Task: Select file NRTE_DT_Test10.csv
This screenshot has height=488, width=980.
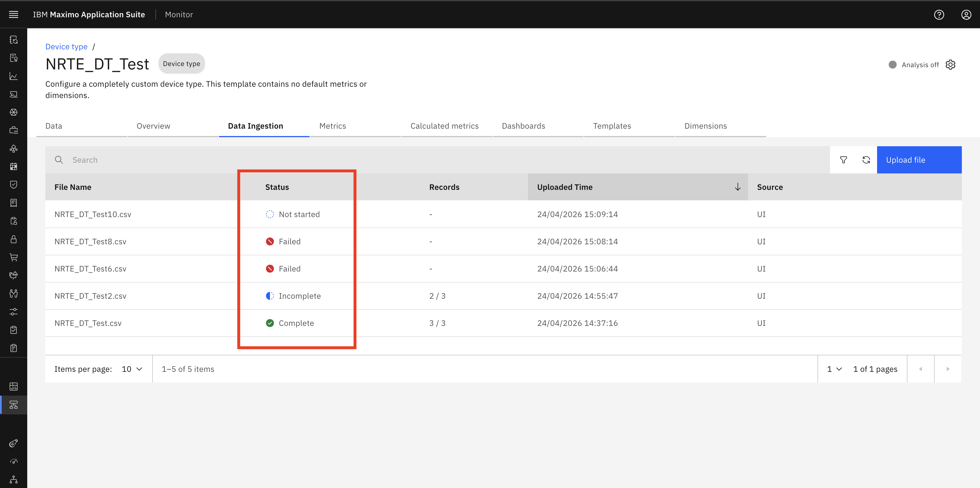Action: [93, 214]
